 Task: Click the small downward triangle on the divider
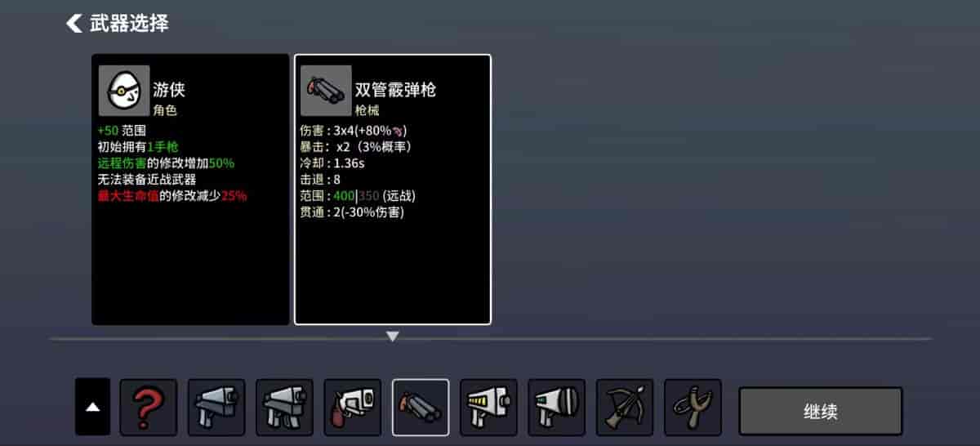393,336
